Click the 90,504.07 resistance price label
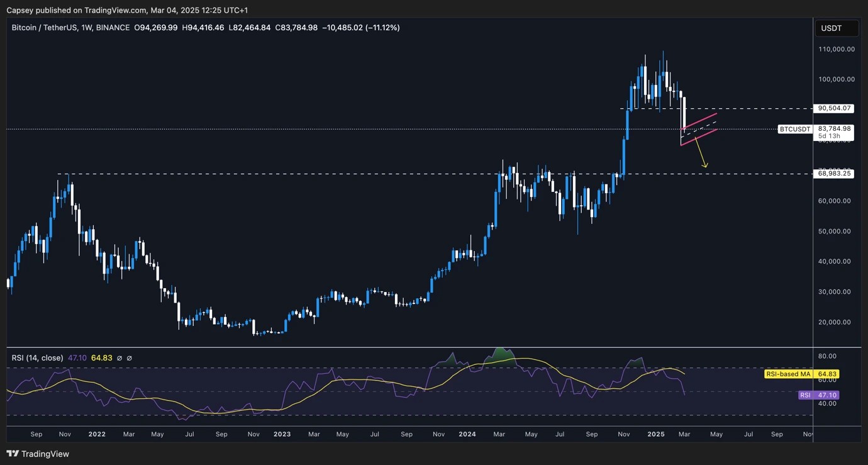868x465 pixels. [x=835, y=108]
